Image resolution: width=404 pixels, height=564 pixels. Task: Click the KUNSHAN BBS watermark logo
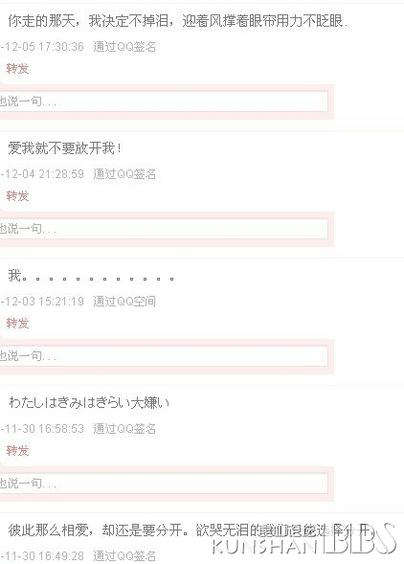304,540
